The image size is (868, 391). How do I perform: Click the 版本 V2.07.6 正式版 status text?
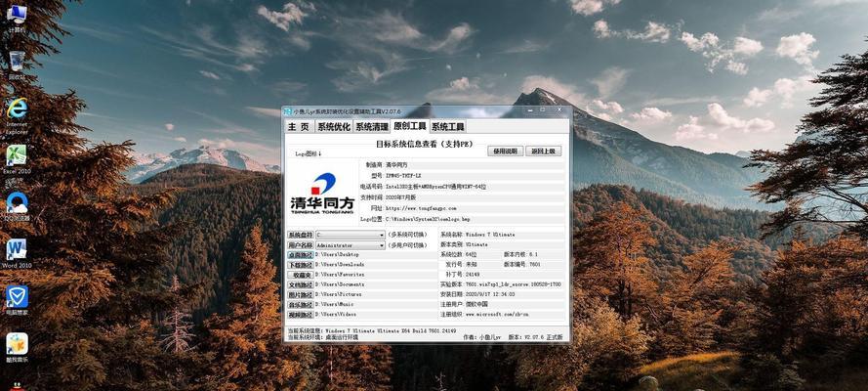pos(536,336)
